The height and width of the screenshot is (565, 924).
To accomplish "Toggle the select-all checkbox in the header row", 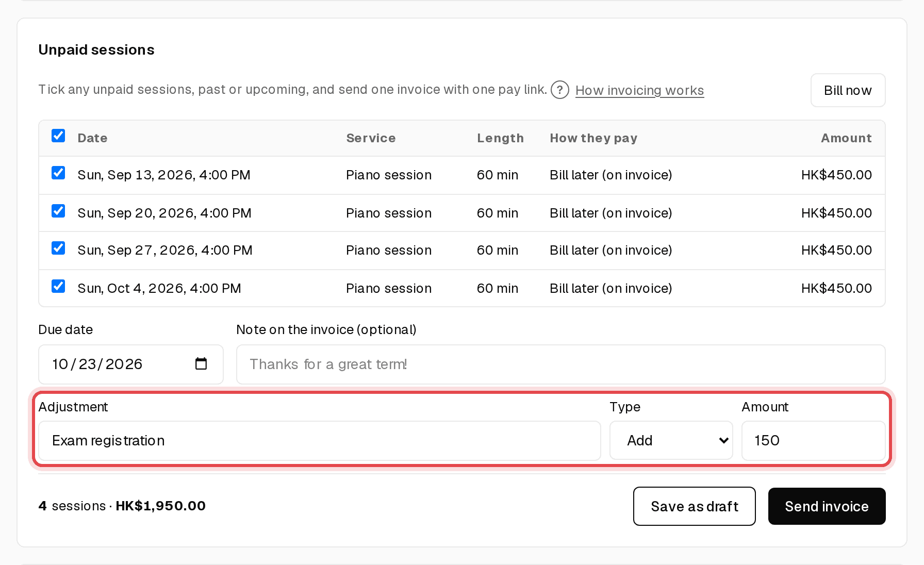I will click(x=58, y=136).
